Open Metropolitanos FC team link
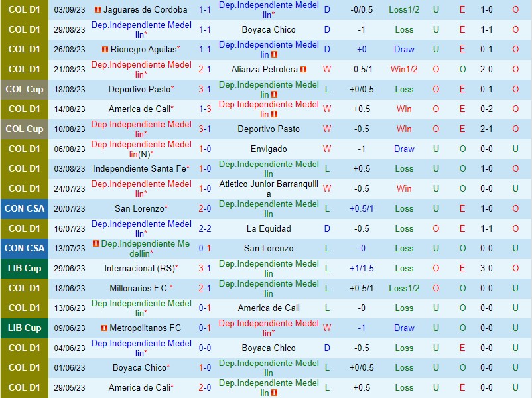532x398 pixels. (x=145, y=328)
